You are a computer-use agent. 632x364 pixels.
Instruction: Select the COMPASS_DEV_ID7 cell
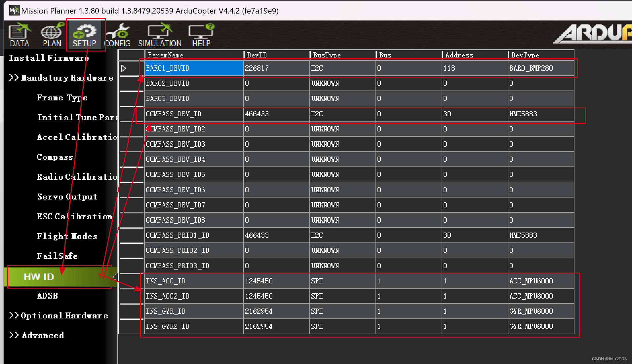(194, 205)
